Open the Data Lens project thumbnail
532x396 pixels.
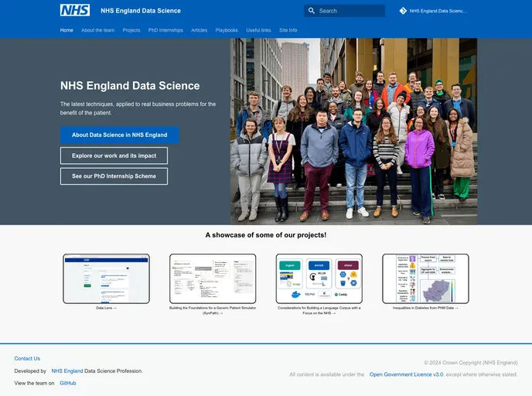coord(106,278)
